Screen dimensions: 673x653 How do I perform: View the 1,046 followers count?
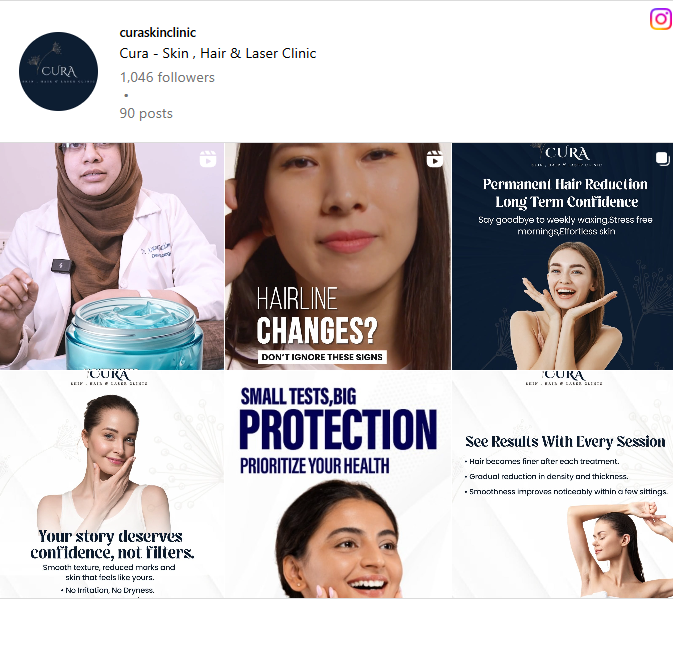167,77
